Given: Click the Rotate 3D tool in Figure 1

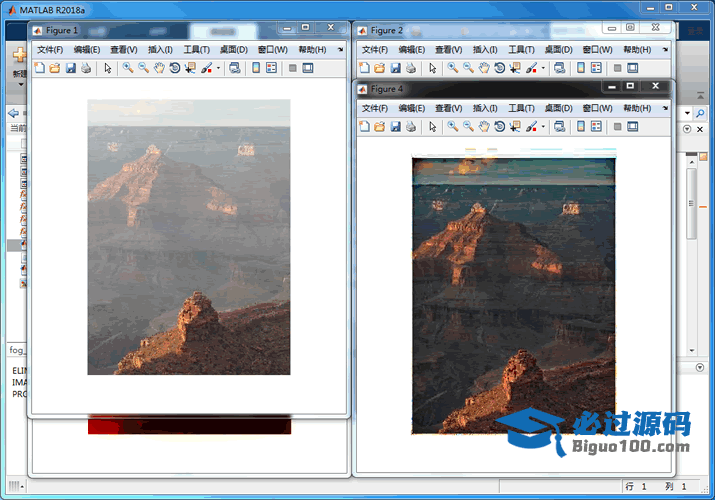Looking at the screenshot, I should click(x=174, y=68).
